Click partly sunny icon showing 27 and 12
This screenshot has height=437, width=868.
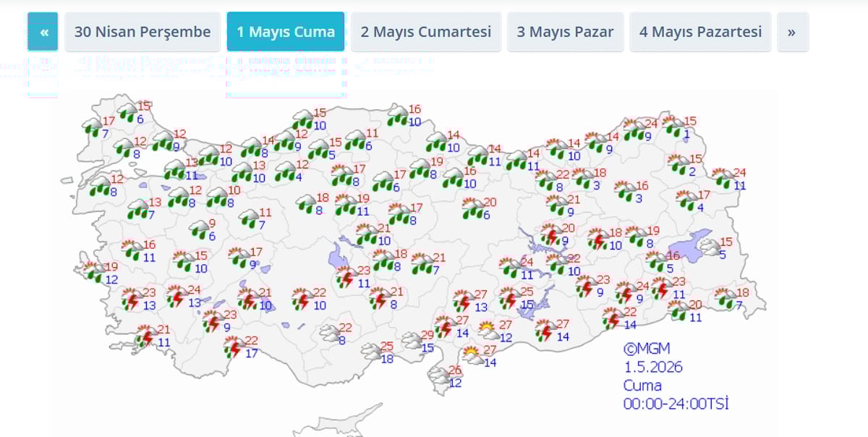coord(488,331)
